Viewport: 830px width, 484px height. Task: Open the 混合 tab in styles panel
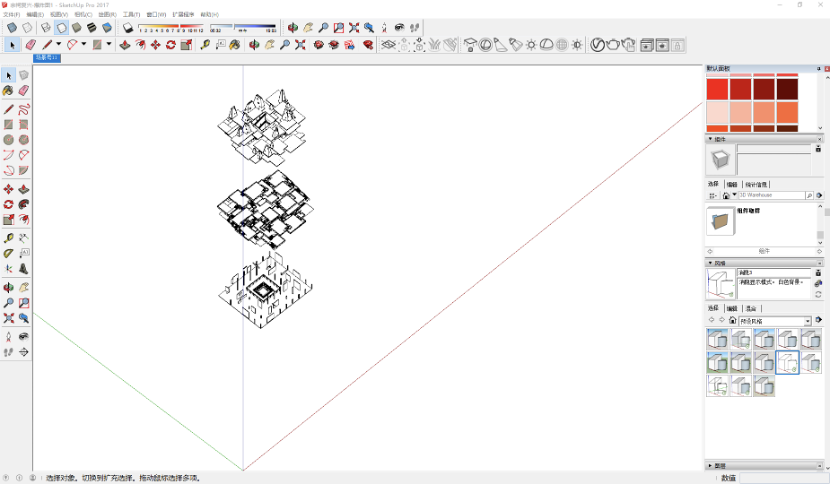pos(751,308)
